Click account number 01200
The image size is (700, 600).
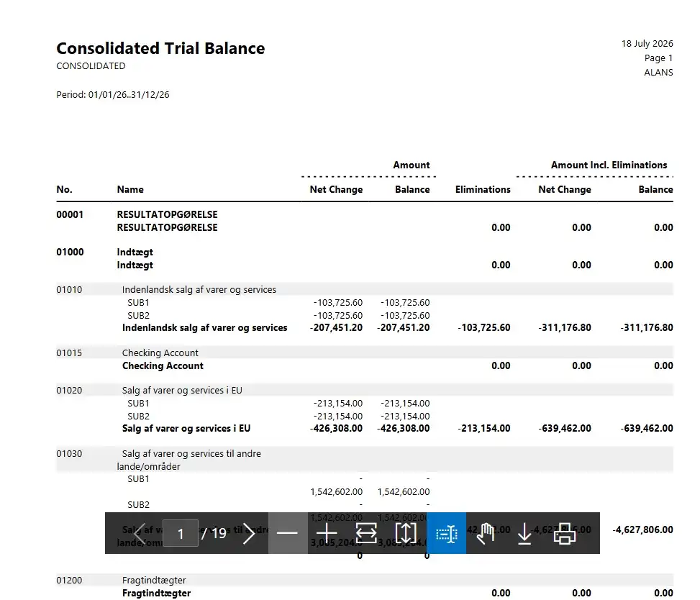69,581
